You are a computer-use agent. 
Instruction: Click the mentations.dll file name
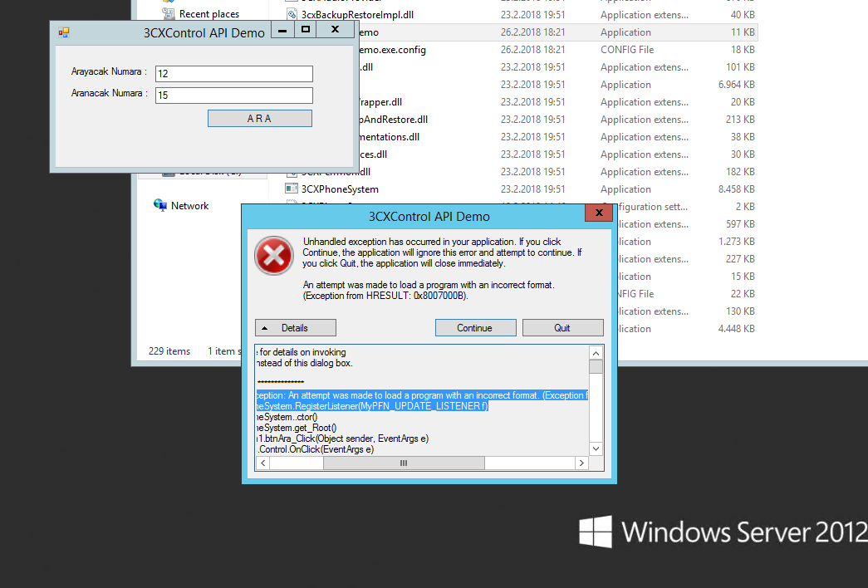click(x=389, y=136)
